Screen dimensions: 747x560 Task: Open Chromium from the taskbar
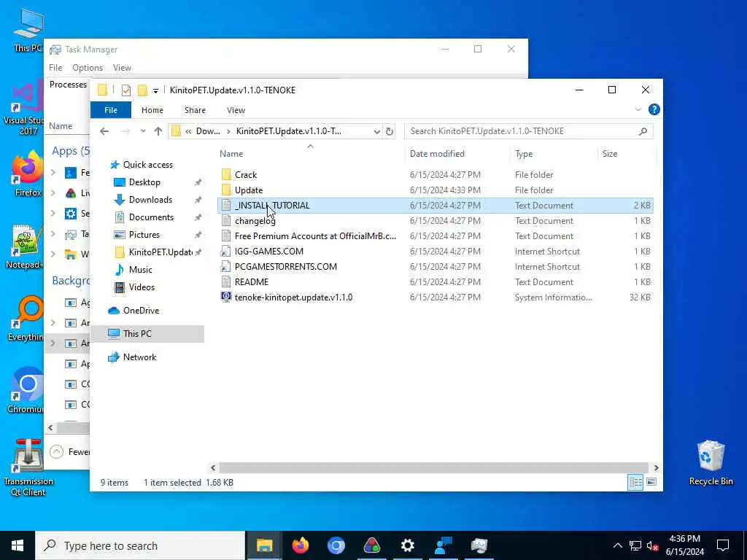pyautogui.click(x=336, y=545)
